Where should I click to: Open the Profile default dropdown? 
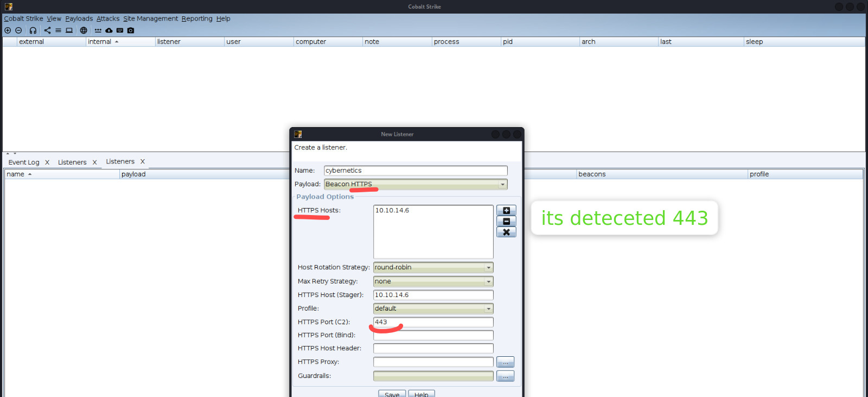(433, 308)
